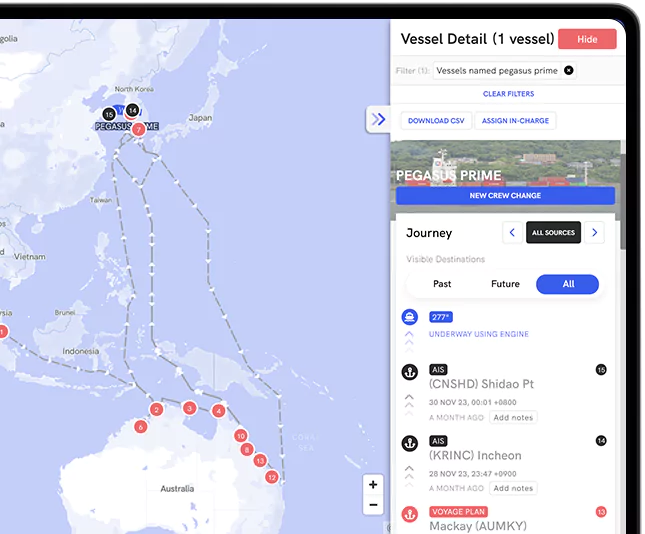Click the red anchor icon for Mackay

(x=409, y=514)
